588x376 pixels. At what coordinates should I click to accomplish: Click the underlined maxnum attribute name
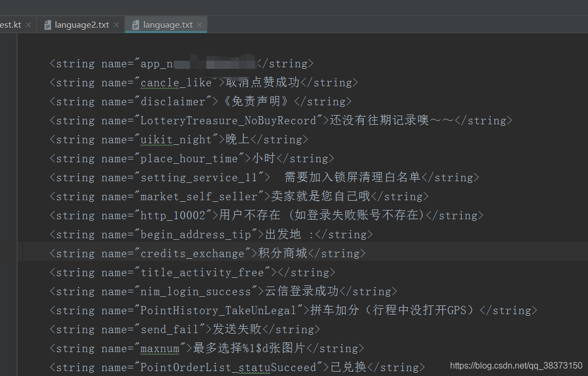pyautogui.click(x=160, y=348)
